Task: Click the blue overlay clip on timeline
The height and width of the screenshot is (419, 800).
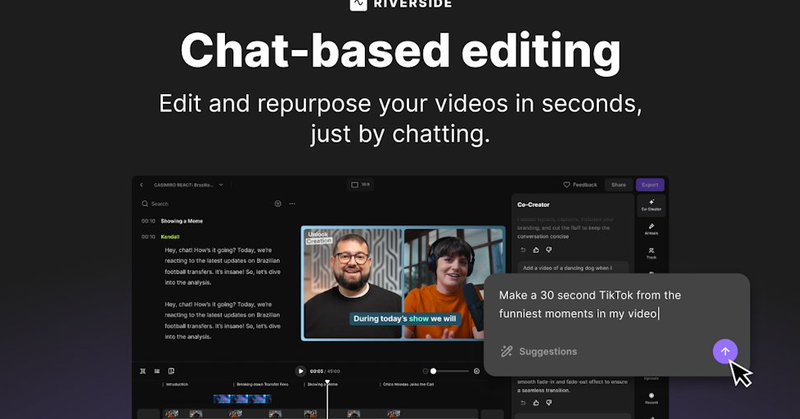Action: (242, 399)
